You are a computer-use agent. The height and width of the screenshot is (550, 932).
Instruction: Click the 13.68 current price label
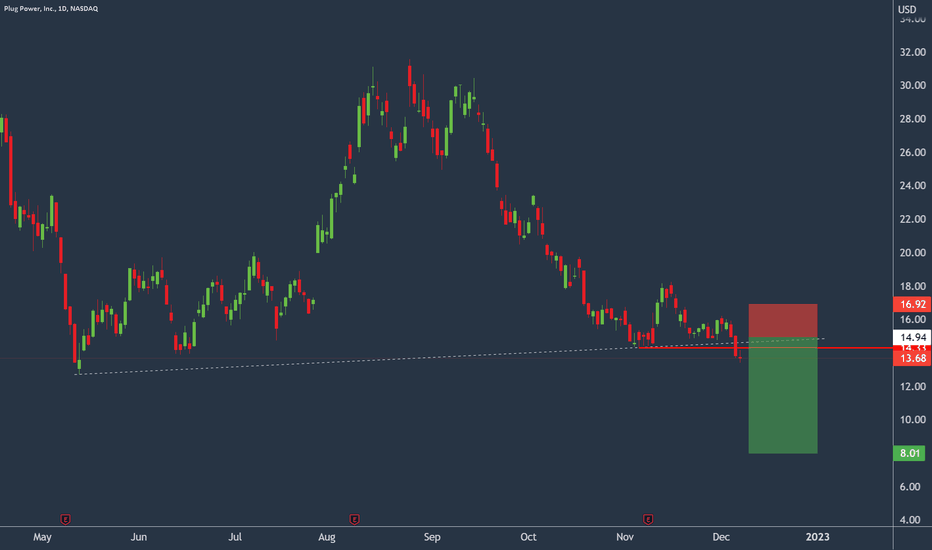[x=912, y=358]
